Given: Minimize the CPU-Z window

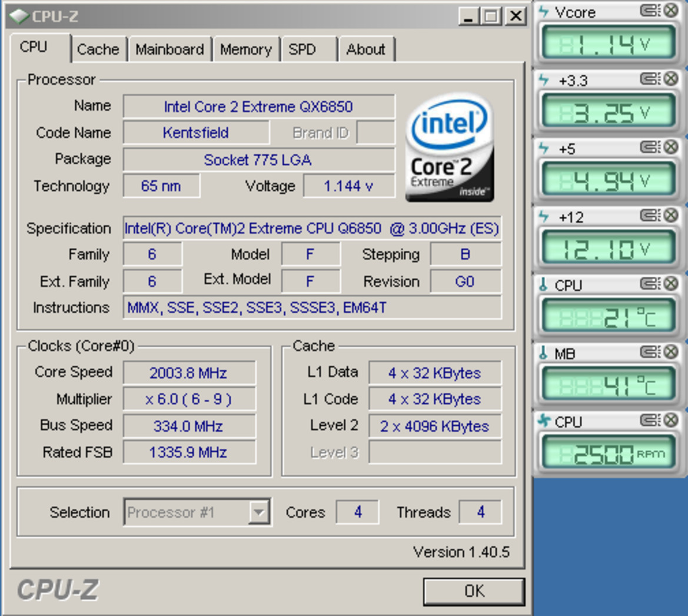Looking at the screenshot, I should click(468, 16).
